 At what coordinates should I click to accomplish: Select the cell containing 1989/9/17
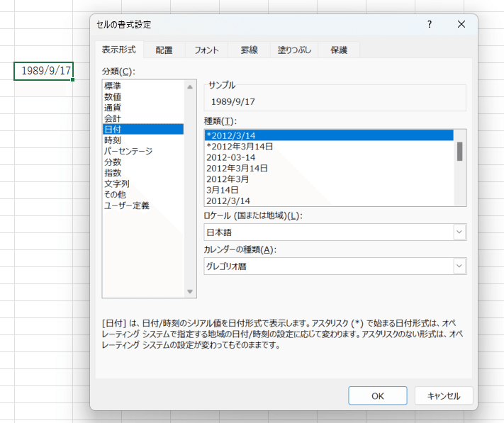tap(44, 71)
